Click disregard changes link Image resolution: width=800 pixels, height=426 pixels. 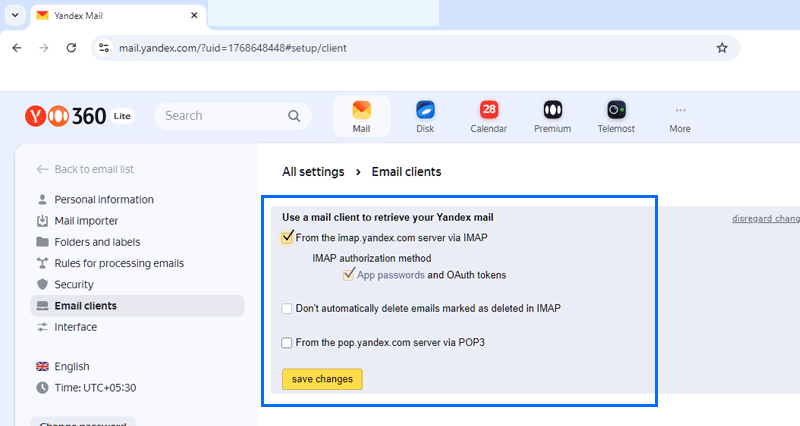pyautogui.click(x=766, y=218)
